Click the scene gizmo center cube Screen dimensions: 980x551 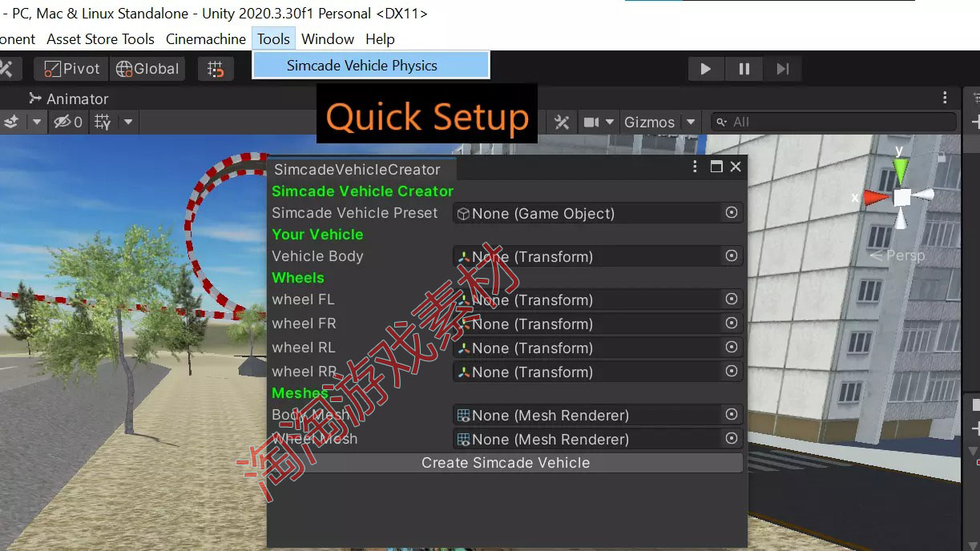pyautogui.click(x=902, y=197)
